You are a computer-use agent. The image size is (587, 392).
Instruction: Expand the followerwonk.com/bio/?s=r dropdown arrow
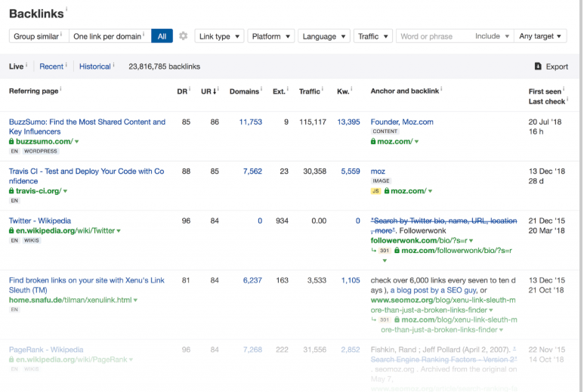pos(471,241)
